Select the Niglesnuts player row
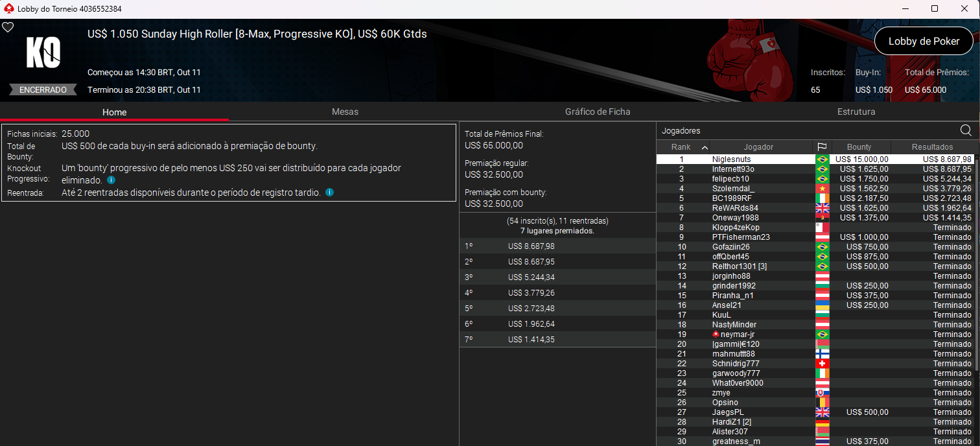The image size is (980, 446). [815, 159]
